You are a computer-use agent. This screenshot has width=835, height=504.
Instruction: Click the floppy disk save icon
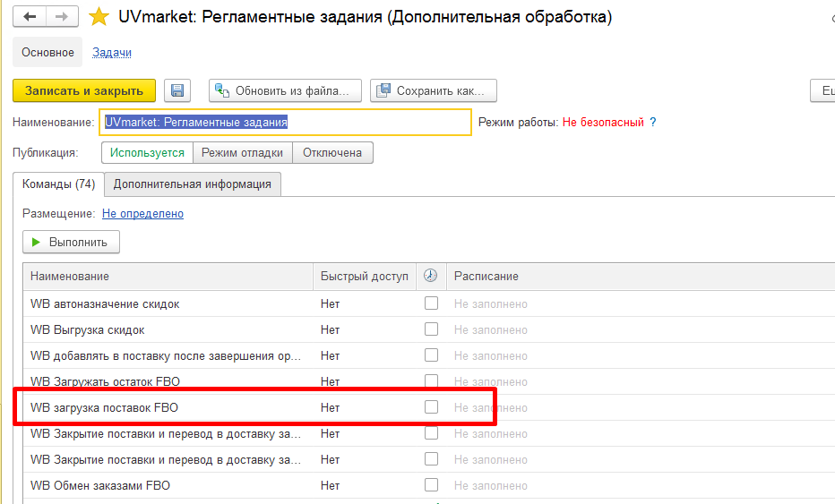tap(177, 91)
